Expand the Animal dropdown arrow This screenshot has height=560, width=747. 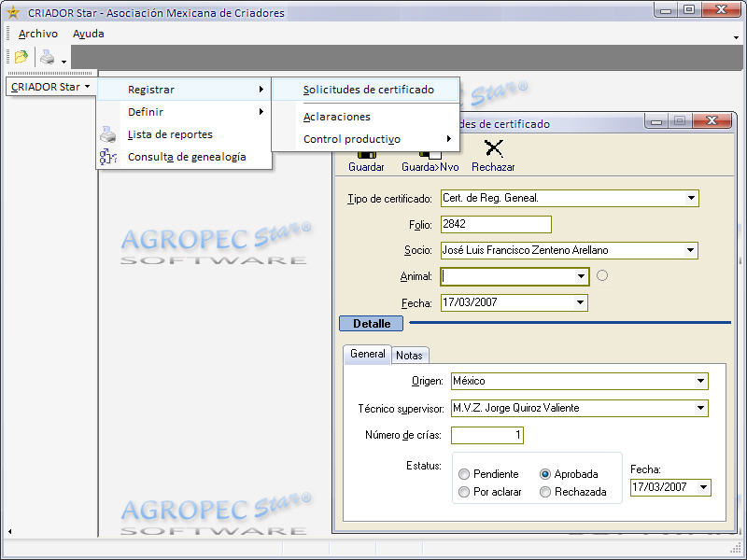581,276
